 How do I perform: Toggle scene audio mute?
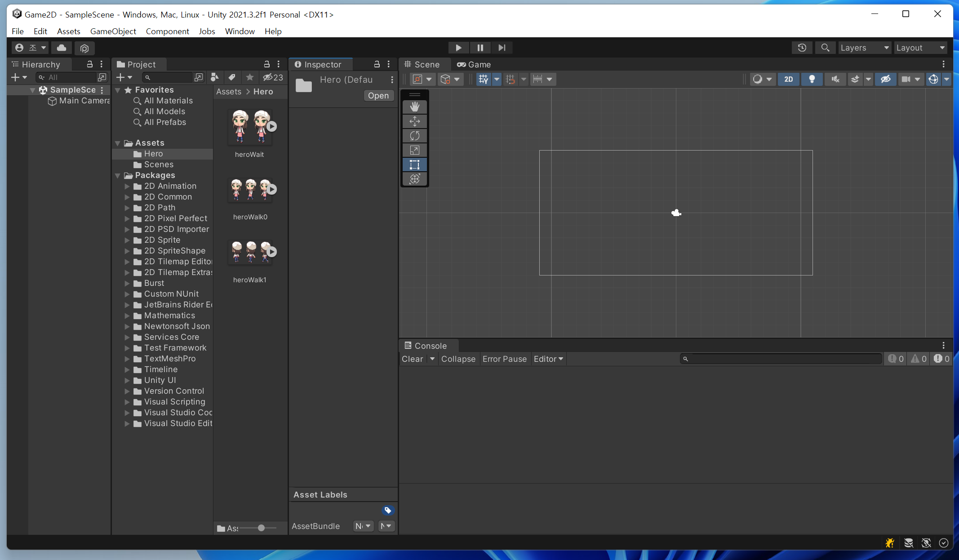pos(835,79)
